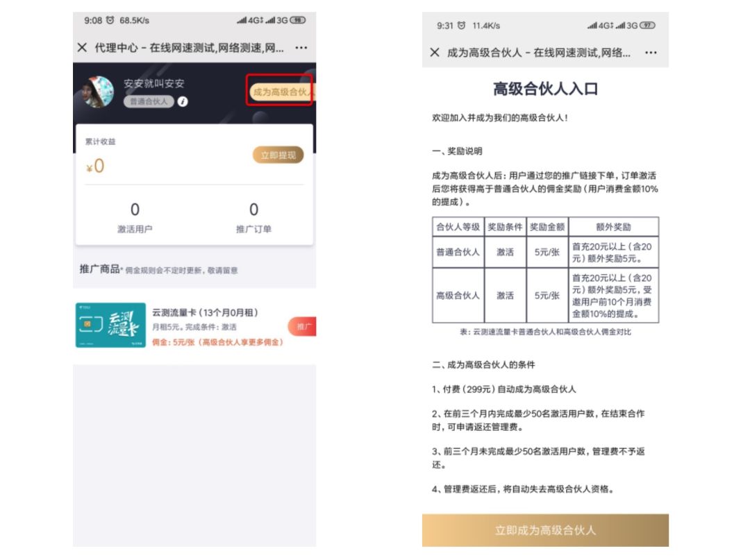Tap the 额外奖励 table header
Screen dimensions: 750x560
[x=613, y=226]
